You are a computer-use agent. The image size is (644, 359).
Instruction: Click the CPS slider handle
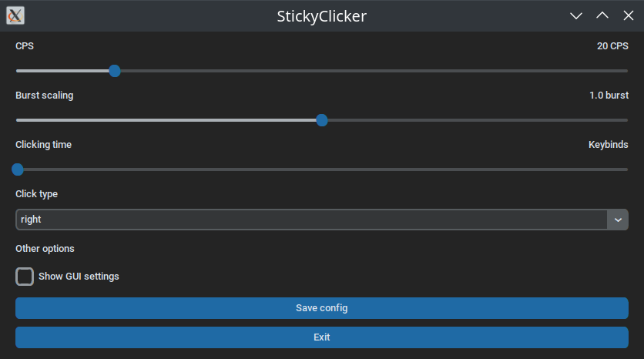115,71
